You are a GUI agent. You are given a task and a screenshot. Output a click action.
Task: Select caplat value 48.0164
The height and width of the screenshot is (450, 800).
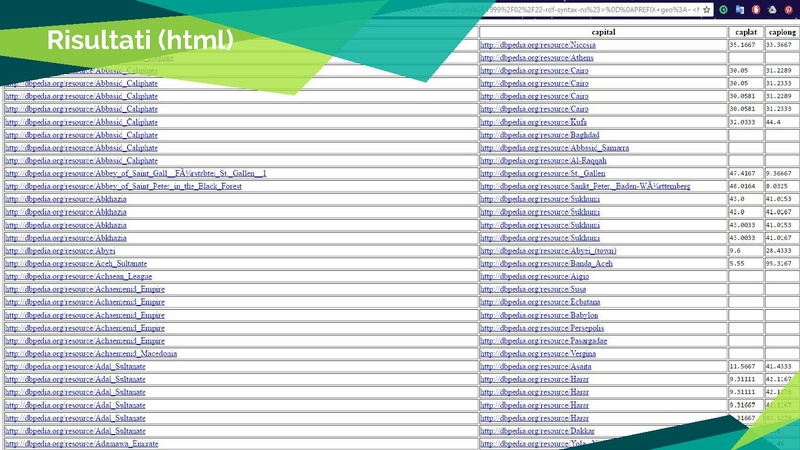[x=742, y=186]
